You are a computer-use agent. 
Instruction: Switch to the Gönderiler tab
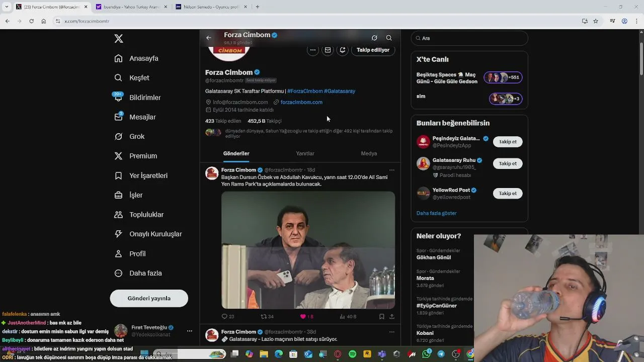(236, 153)
